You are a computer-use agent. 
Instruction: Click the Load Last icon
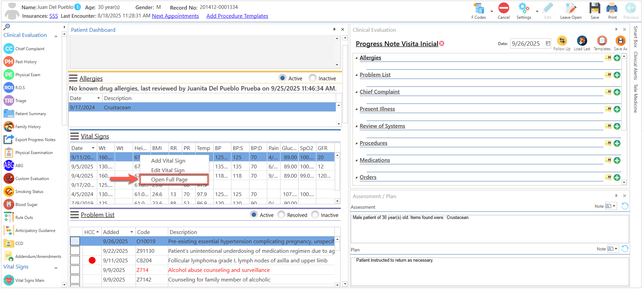[582, 41]
